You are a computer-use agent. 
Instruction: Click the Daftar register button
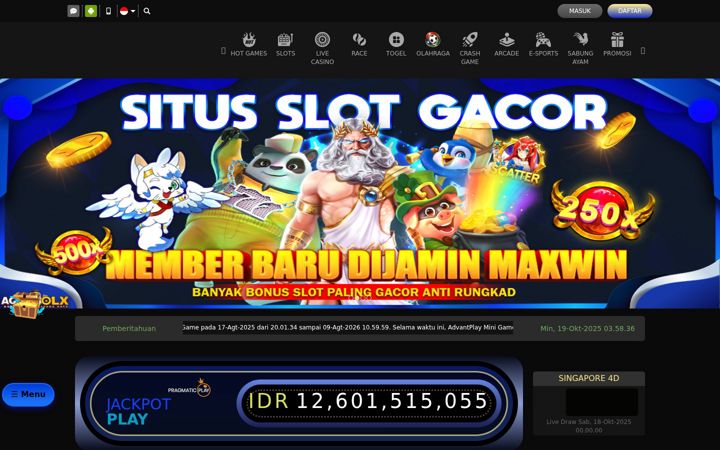tap(630, 11)
